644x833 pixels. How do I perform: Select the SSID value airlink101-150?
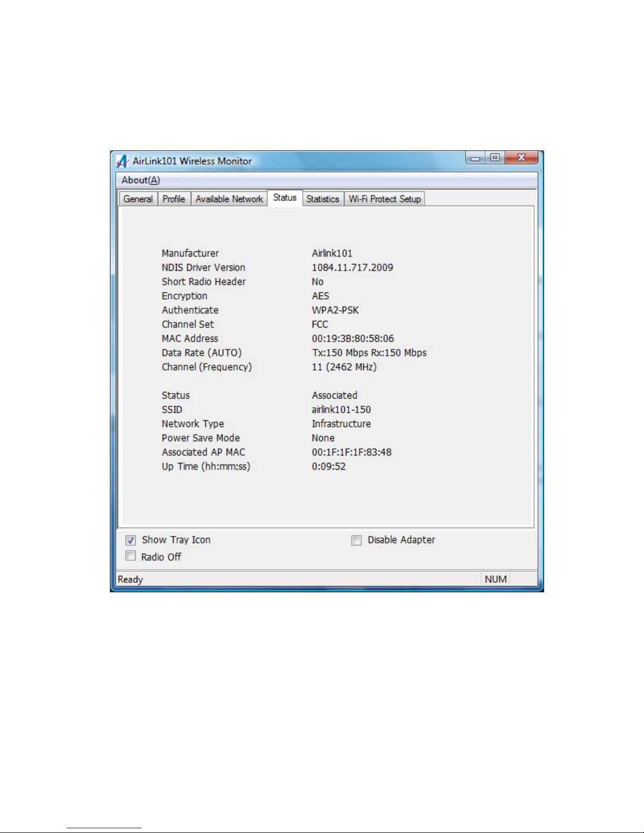pos(341,410)
